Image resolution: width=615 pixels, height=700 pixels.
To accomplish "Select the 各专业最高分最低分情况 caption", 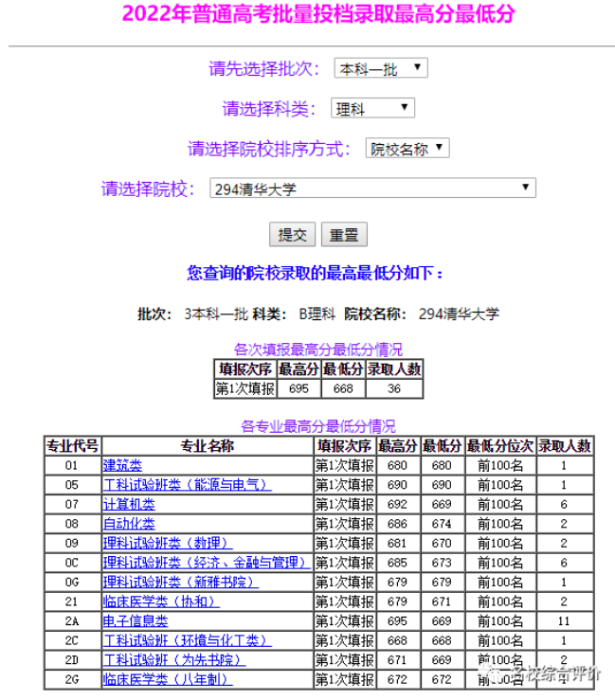I will pos(318,426).
